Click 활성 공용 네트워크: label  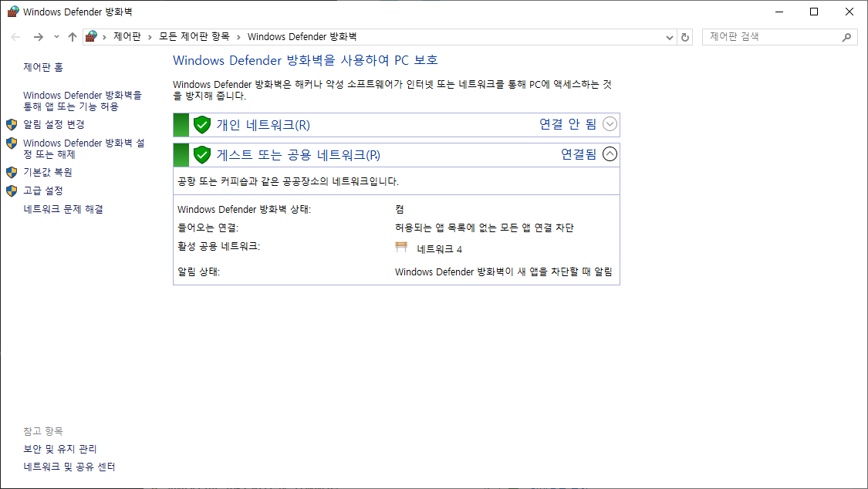pyautogui.click(x=218, y=245)
